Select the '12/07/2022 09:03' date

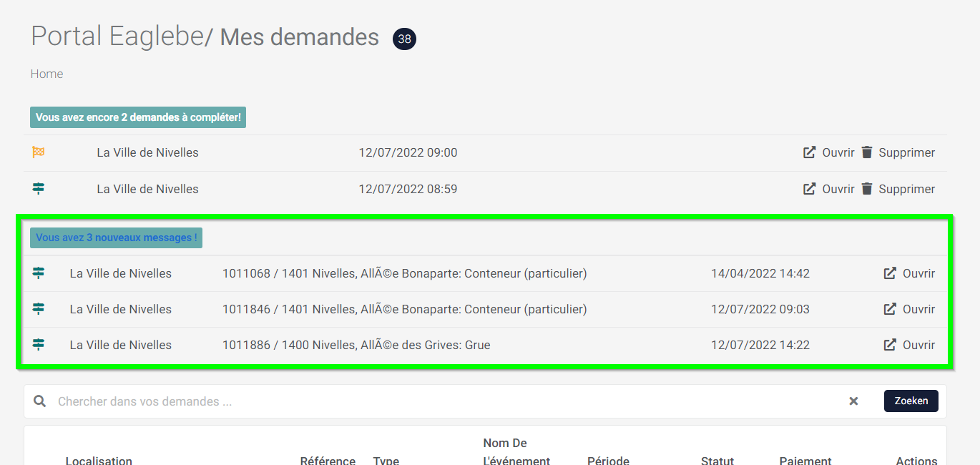click(760, 309)
